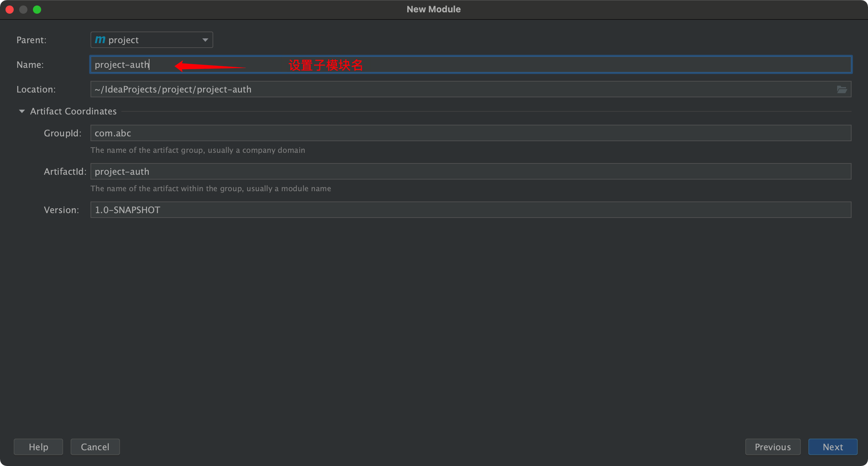Image resolution: width=868 pixels, height=466 pixels.
Task: Click the New Module title bar text
Action: [x=433, y=9]
